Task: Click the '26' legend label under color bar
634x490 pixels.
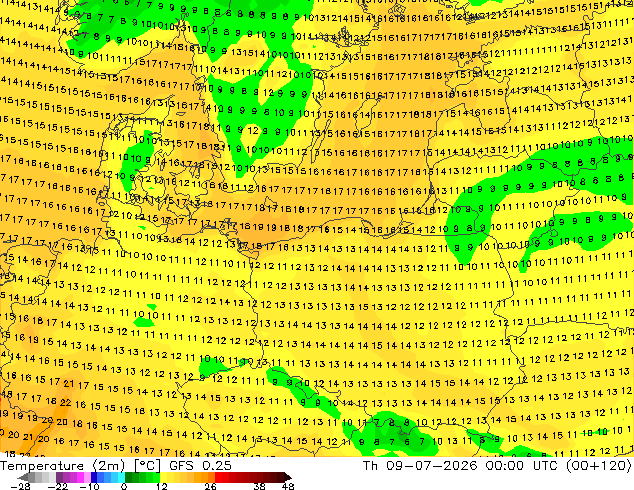Action: [210, 486]
